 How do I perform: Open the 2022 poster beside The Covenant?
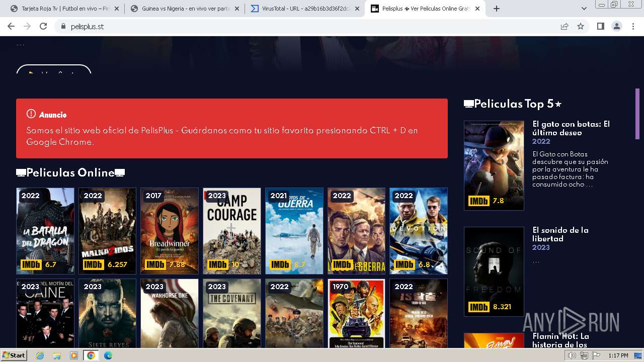(x=294, y=313)
